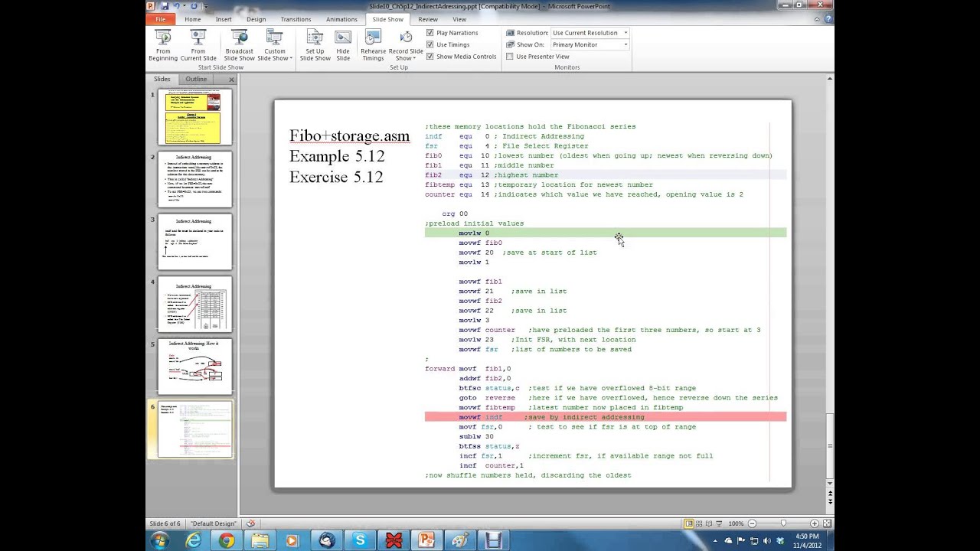
Task: Select slide 5 thumbnail How it works
Action: pyautogui.click(x=194, y=367)
